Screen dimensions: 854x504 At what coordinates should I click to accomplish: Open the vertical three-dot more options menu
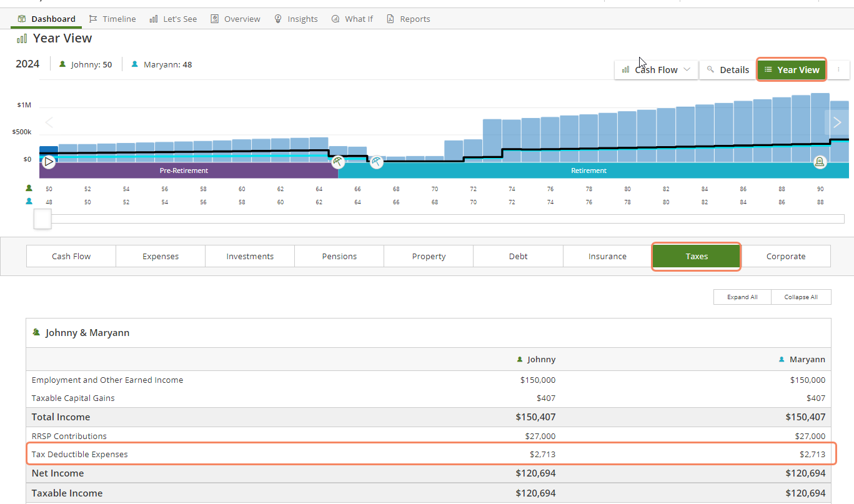pos(838,70)
